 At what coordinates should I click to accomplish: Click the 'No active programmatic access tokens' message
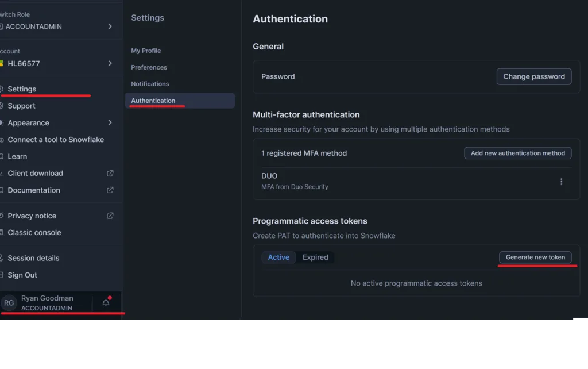coord(416,283)
